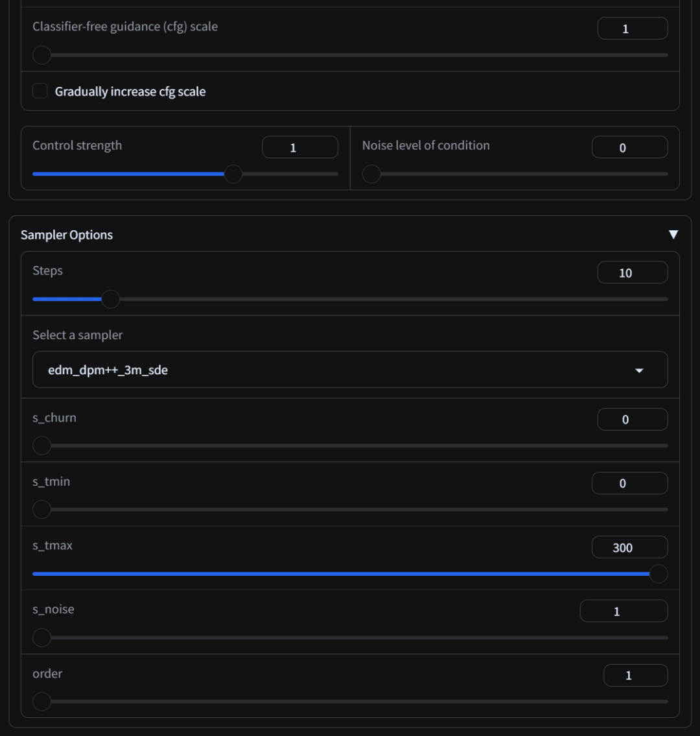Focus the Noise level of condition value box

click(x=629, y=147)
